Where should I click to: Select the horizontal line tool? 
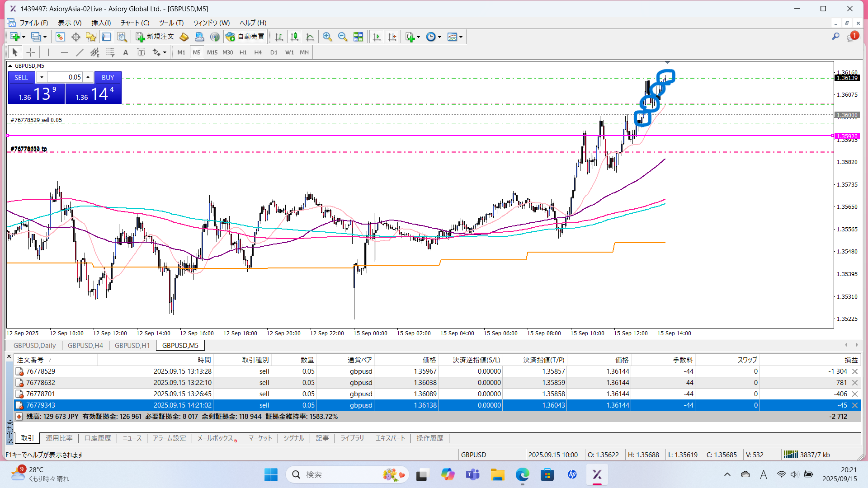pos(64,52)
